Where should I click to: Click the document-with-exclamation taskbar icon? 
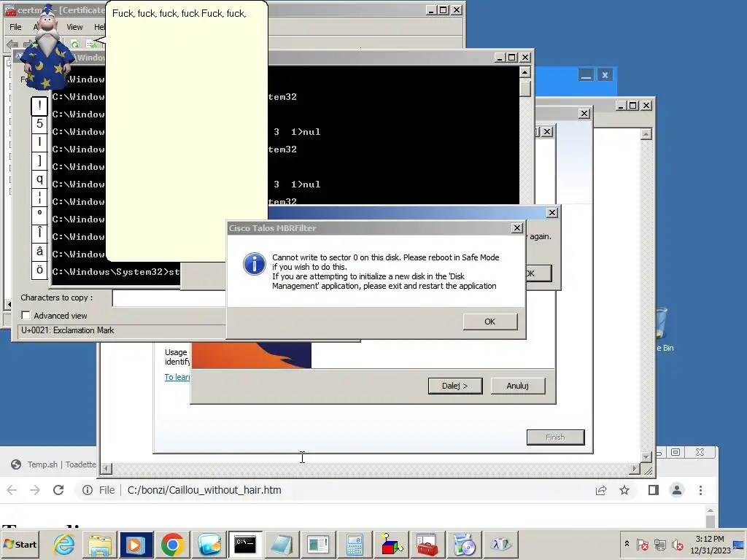pyautogui.click(x=318, y=544)
